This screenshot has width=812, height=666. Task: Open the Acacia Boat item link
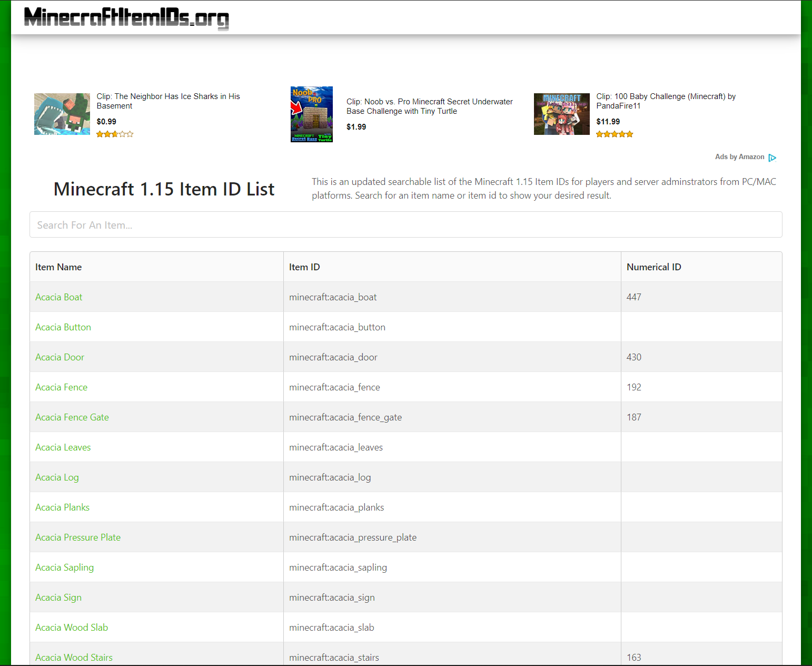coord(58,297)
